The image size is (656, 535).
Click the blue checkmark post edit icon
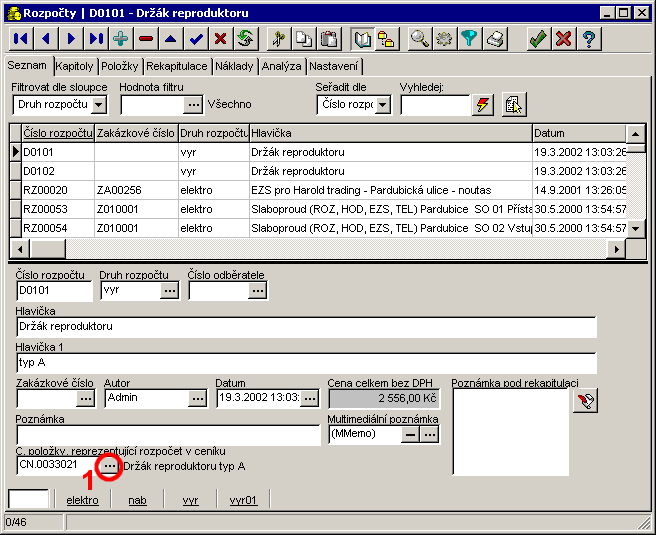pyautogui.click(x=196, y=39)
